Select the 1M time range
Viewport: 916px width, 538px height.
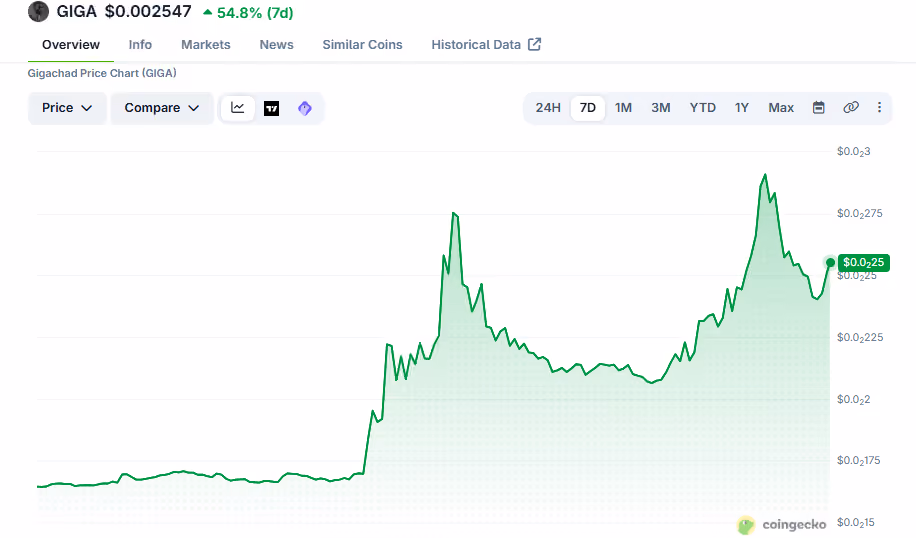[x=623, y=108]
